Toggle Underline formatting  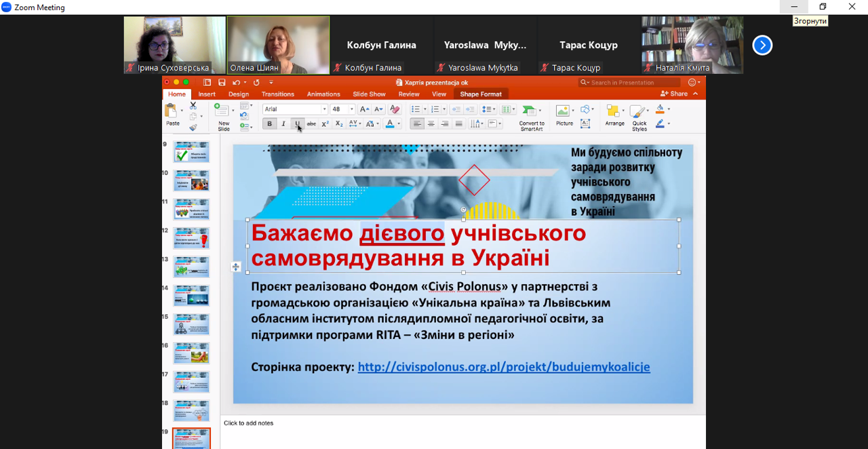[x=297, y=124]
